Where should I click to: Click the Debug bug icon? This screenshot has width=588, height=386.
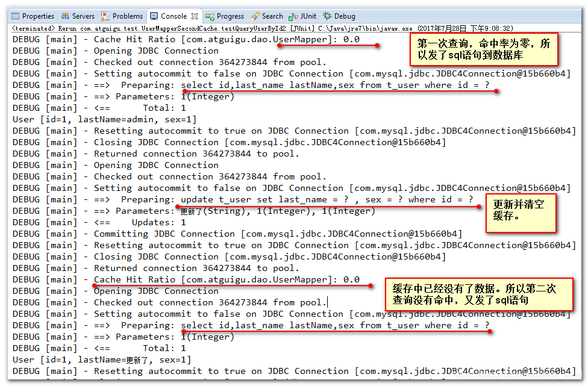(x=327, y=16)
